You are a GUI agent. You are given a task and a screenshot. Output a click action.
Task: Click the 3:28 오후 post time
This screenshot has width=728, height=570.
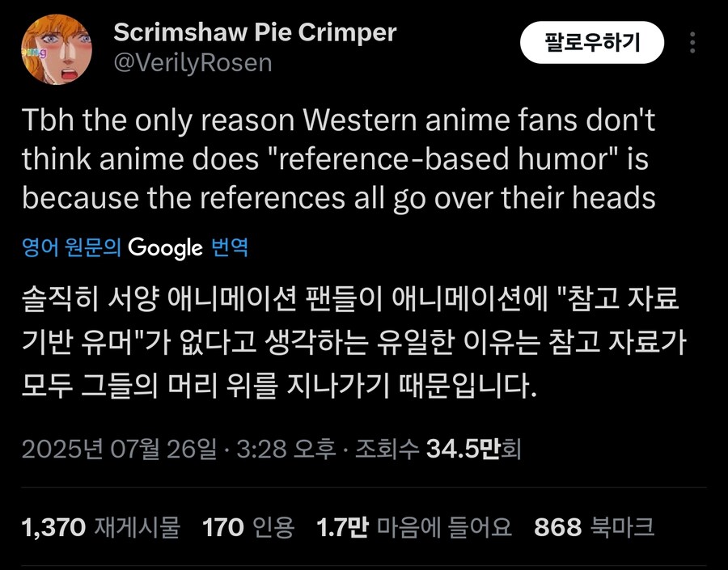(286, 449)
